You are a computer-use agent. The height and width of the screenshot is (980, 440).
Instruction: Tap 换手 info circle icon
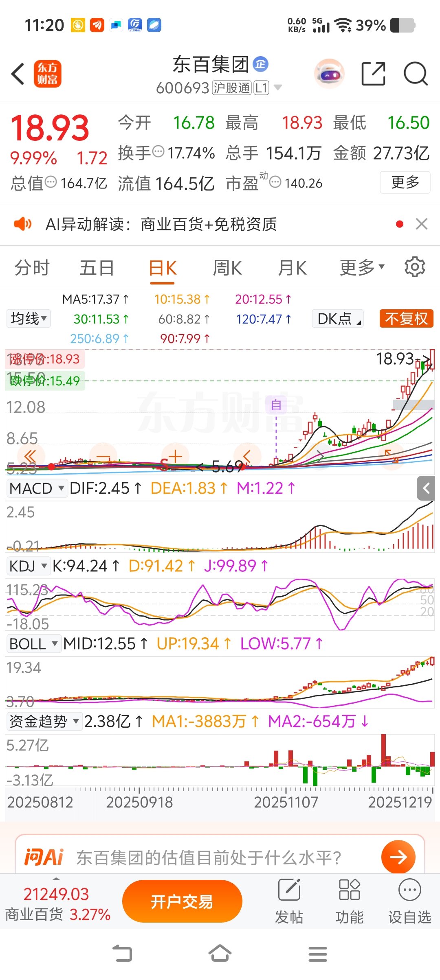pyautogui.click(x=158, y=152)
